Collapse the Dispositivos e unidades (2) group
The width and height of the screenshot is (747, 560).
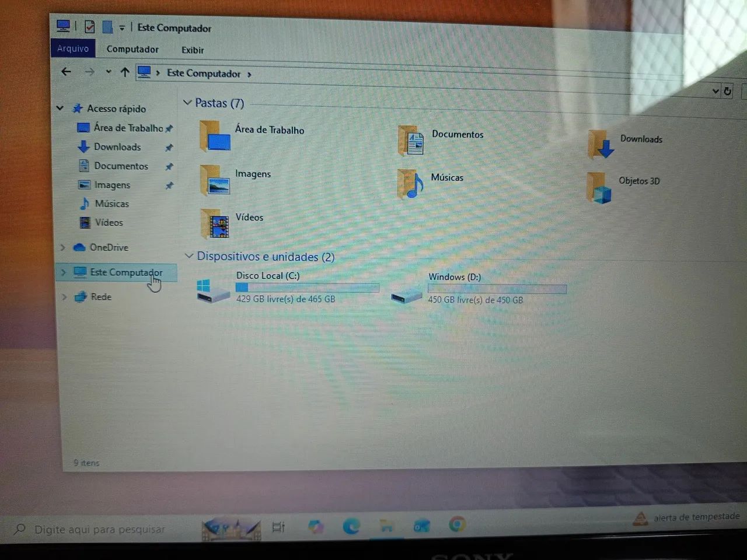click(189, 256)
